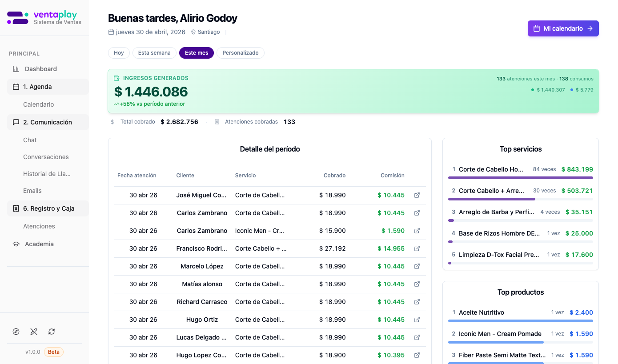
Task: Open external link for Francisco Rodri... row
Action: [417, 248]
